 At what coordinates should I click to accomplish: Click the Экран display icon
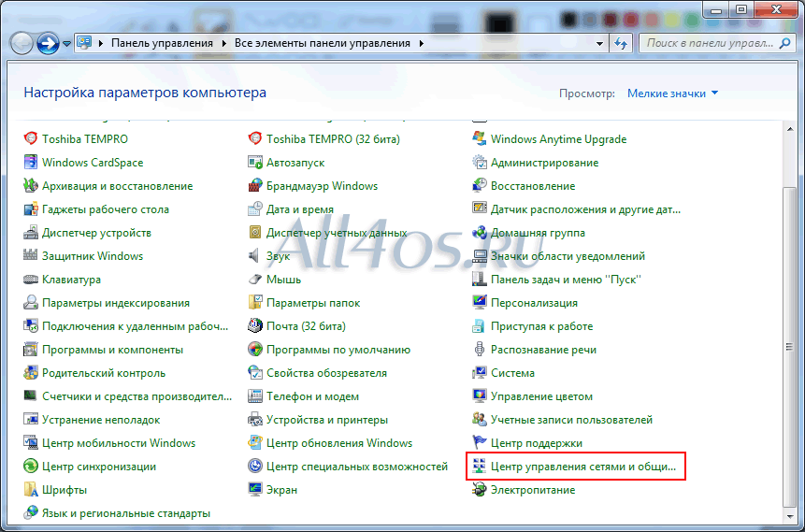click(x=255, y=489)
